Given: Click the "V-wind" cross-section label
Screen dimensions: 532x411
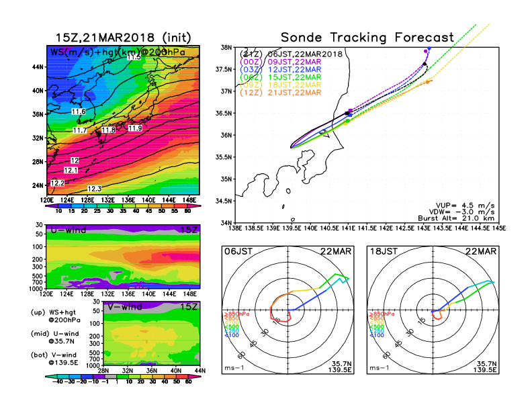Looking at the screenshot, I should (124, 307).
